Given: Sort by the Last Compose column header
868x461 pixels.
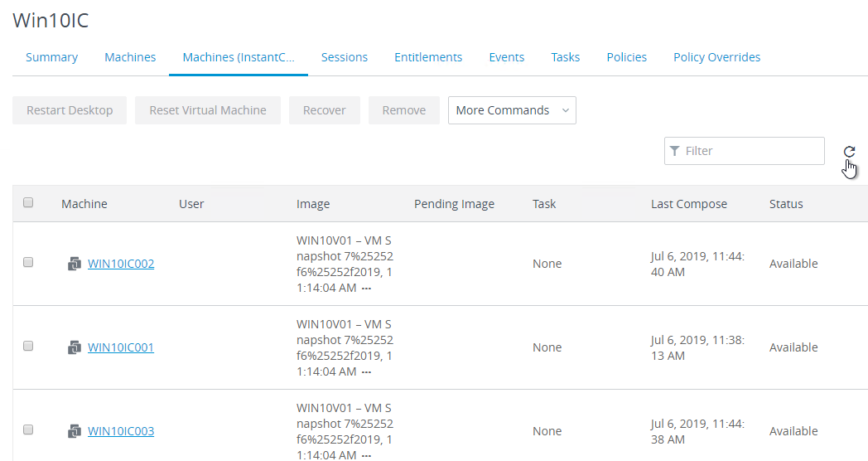Looking at the screenshot, I should (x=688, y=204).
